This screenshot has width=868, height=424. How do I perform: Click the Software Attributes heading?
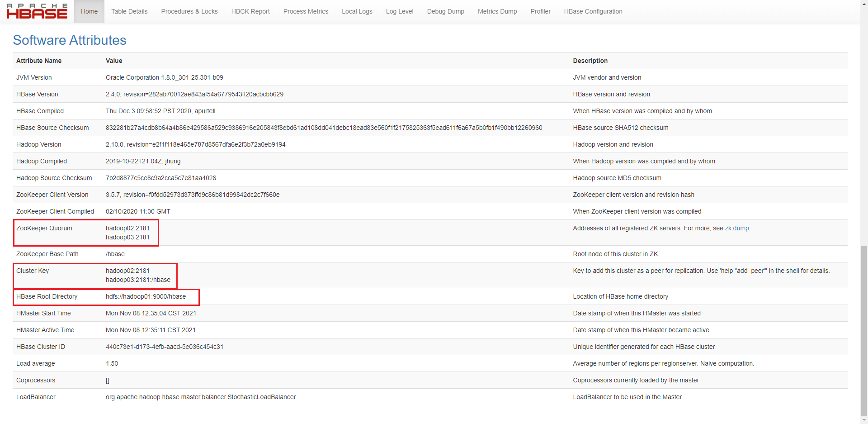[70, 40]
